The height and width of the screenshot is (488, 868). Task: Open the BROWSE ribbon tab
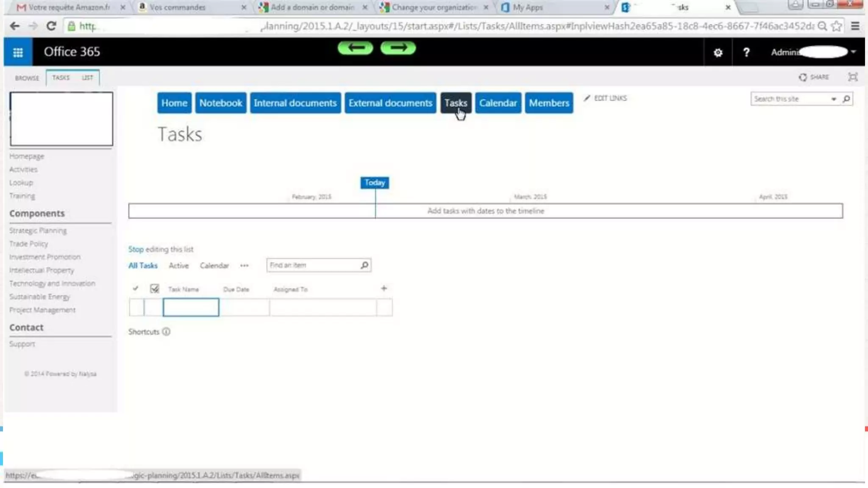(x=27, y=78)
